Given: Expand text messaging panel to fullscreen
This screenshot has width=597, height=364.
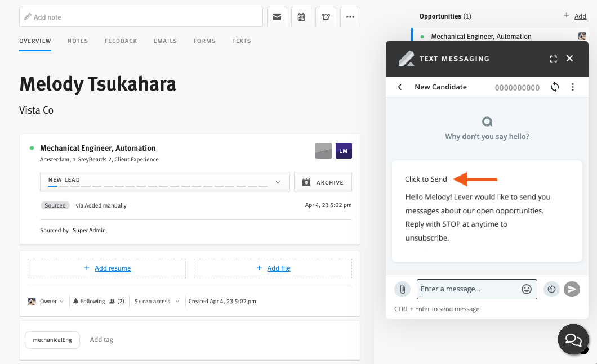Looking at the screenshot, I should (553, 59).
